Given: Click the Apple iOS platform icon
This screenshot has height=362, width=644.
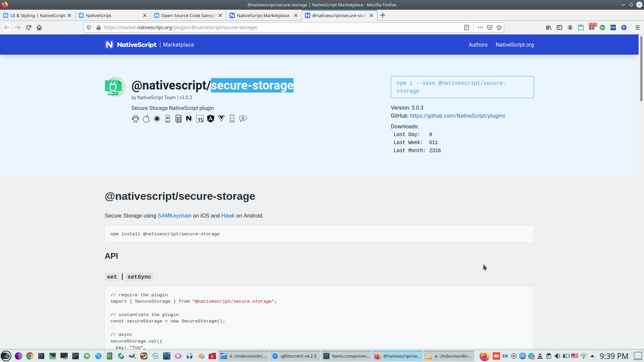Looking at the screenshot, I should tap(146, 119).
